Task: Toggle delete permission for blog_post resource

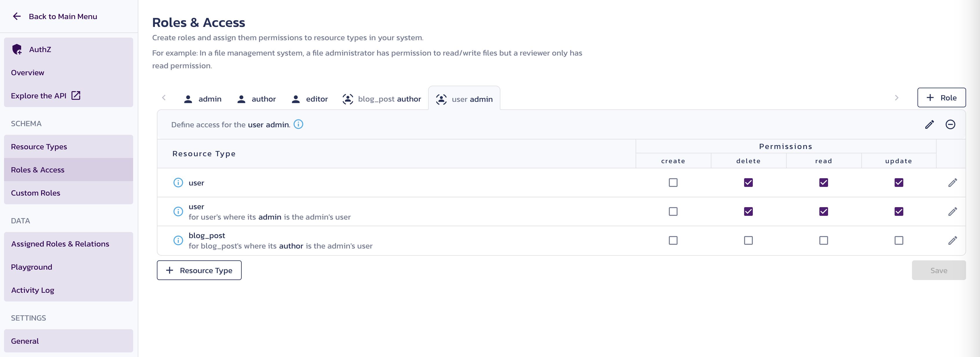Action: (748, 240)
